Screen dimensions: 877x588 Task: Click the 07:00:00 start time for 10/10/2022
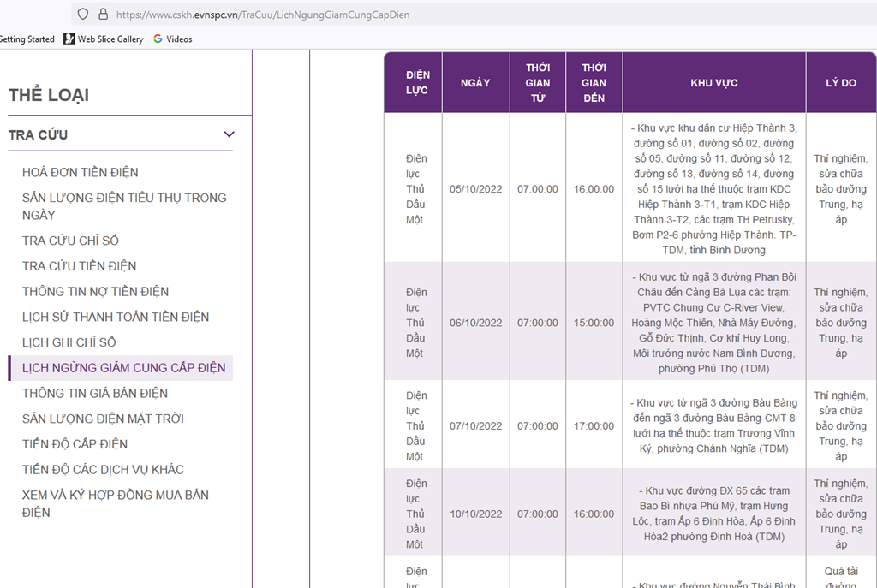pos(538,514)
